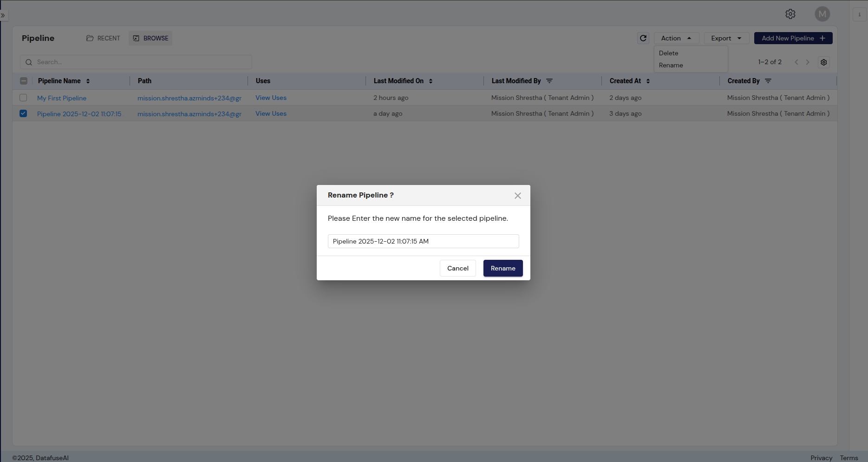Filter the Created By column

pos(768,81)
